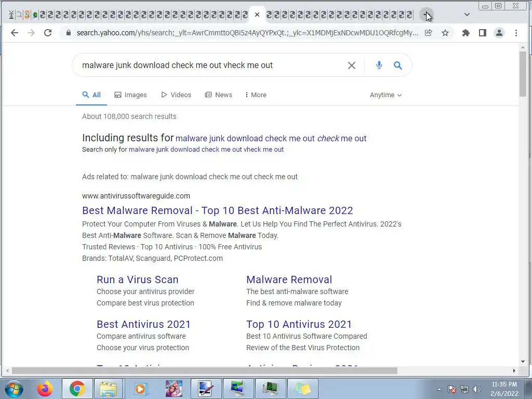Click the horizontal scrollbar left arrow
532x399 pixels.
click(7, 370)
